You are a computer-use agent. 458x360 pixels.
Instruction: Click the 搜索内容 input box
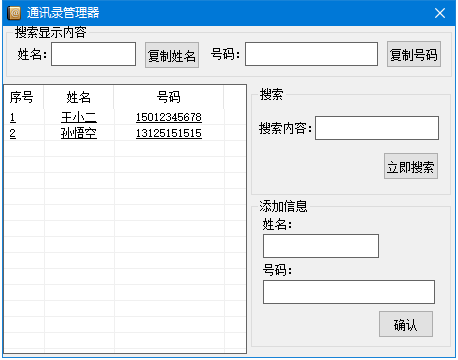tap(377, 128)
